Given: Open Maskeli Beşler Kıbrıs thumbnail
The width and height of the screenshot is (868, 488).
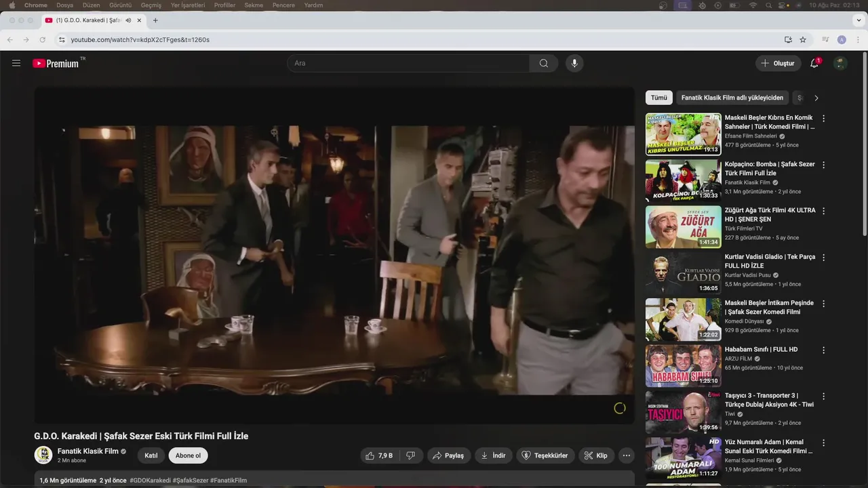Looking at the screenshot, I should pyautogui.click(x=683, y=134).
